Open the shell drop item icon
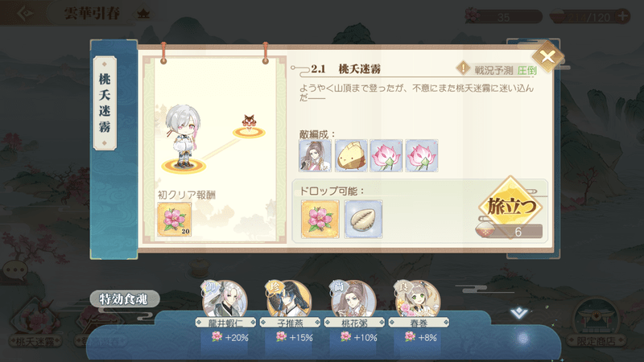The width and height of the screenshot is (644, 362). click(x=363, y=219)
